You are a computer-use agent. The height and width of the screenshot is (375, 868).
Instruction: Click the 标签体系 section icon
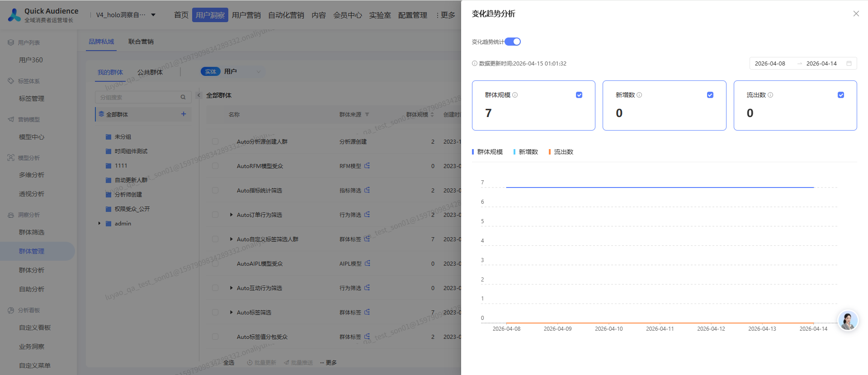click(11, 81)
